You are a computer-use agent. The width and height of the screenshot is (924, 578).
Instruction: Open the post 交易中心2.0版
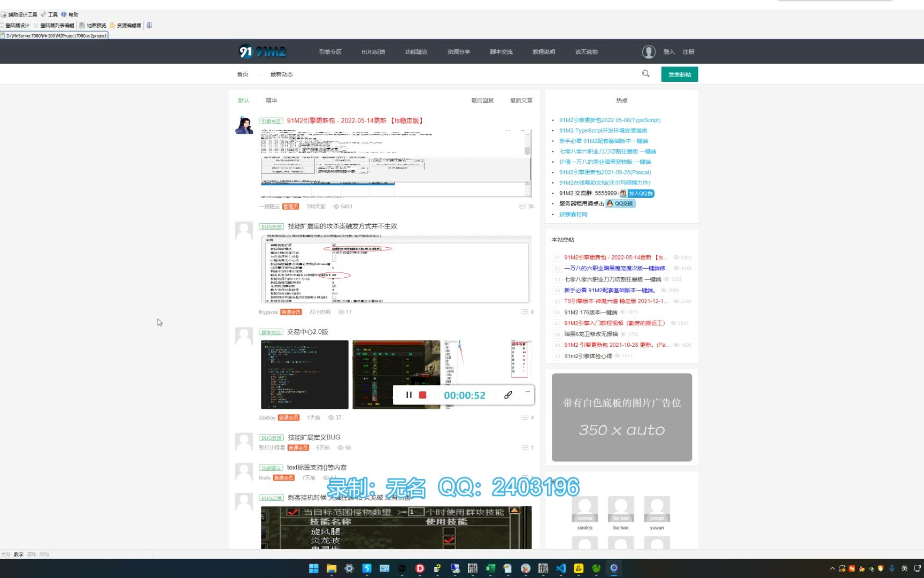(x=307, y=332)
